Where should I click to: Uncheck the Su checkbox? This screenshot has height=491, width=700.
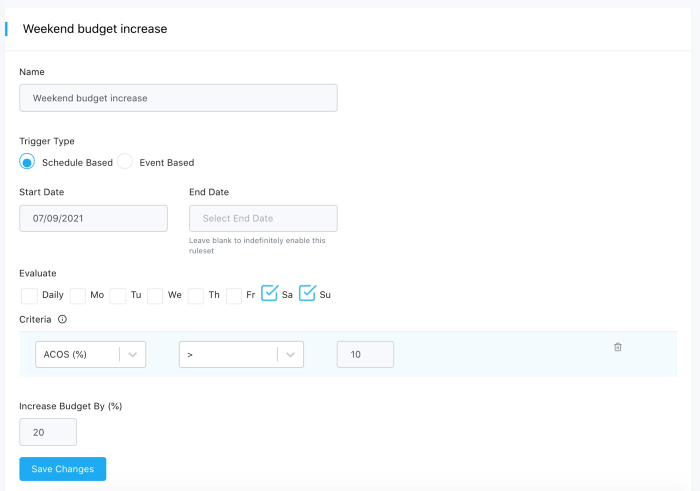[307, 293]
